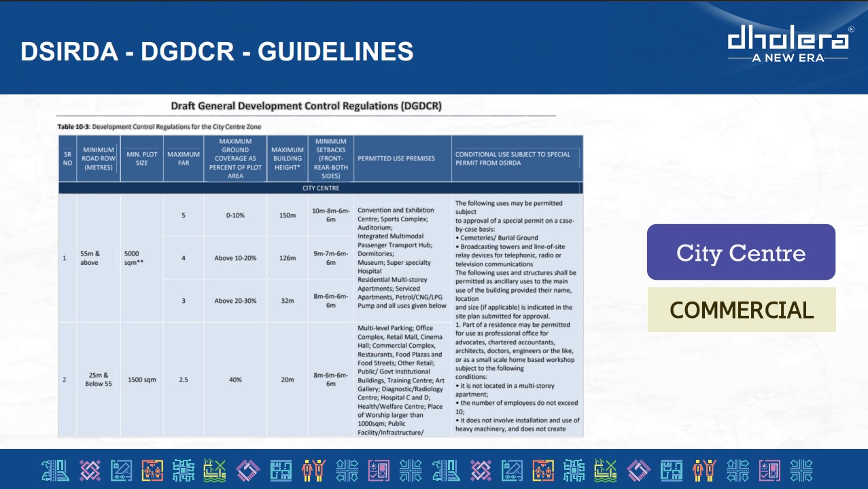
Task: Click the 32m building height cell
Action: [288, 300]
